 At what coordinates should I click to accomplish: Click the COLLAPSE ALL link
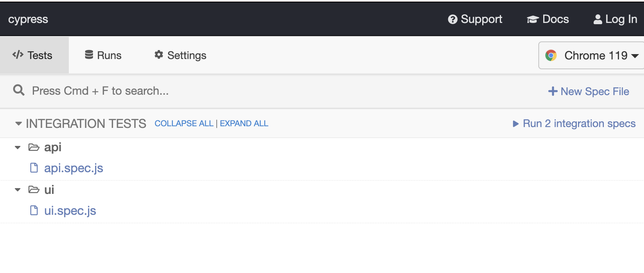(x=184, y=123)
